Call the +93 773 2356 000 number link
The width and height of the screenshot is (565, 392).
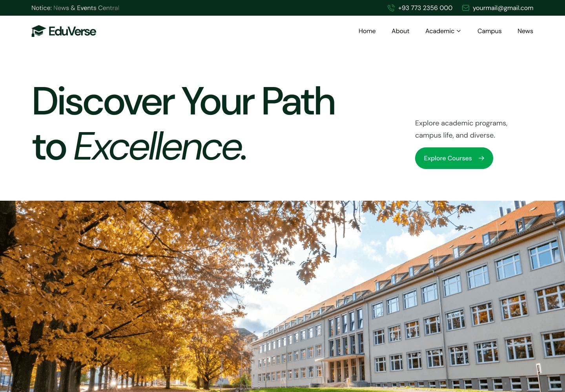click(425, 8)
